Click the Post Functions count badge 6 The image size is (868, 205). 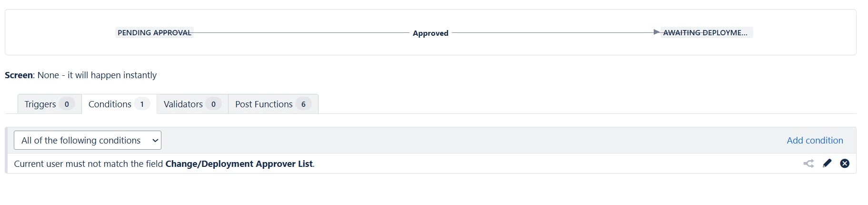pos(303,104)
